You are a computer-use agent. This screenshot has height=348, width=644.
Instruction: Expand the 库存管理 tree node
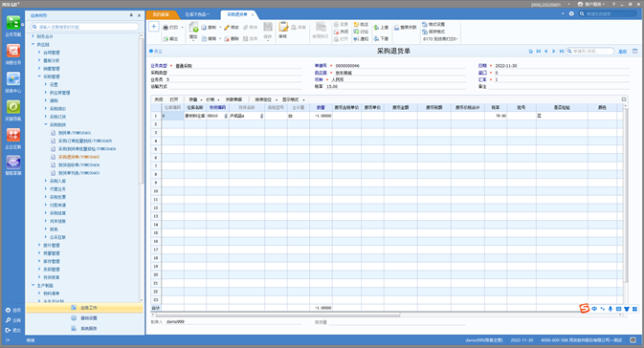tap(39, 261)
